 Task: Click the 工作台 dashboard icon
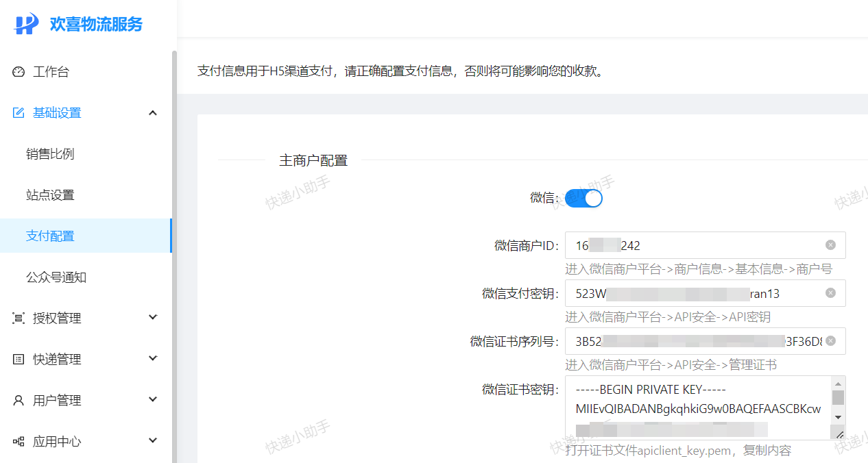tap(19, 72)
